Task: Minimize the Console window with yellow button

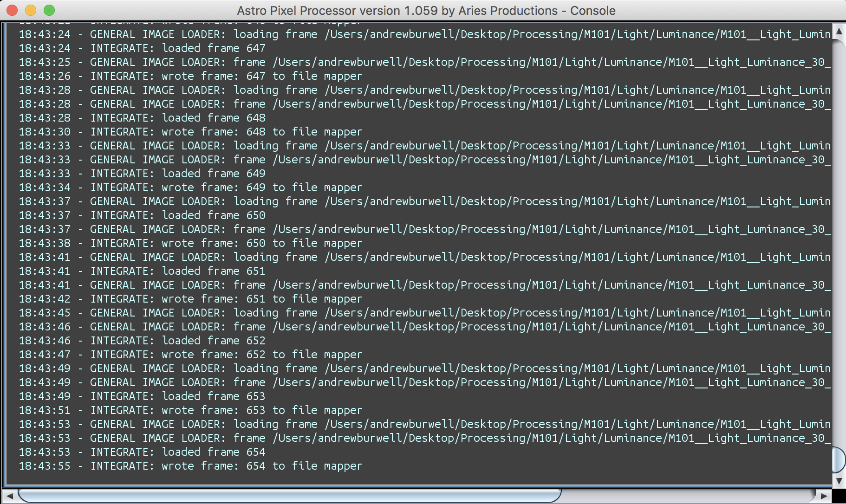Action: (31, 10)
